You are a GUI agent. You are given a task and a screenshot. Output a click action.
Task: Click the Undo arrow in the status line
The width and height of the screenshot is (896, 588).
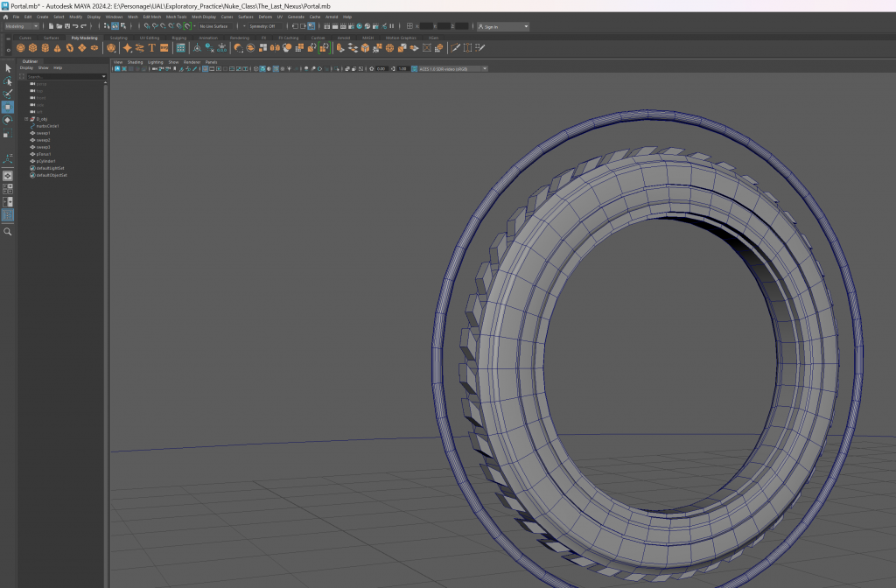tap(75, 26)
